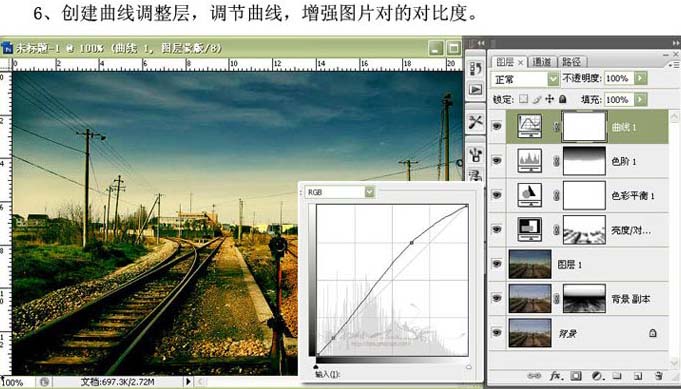Open the History panel dock icon
The image size is (681, 389).
(476, 69)
